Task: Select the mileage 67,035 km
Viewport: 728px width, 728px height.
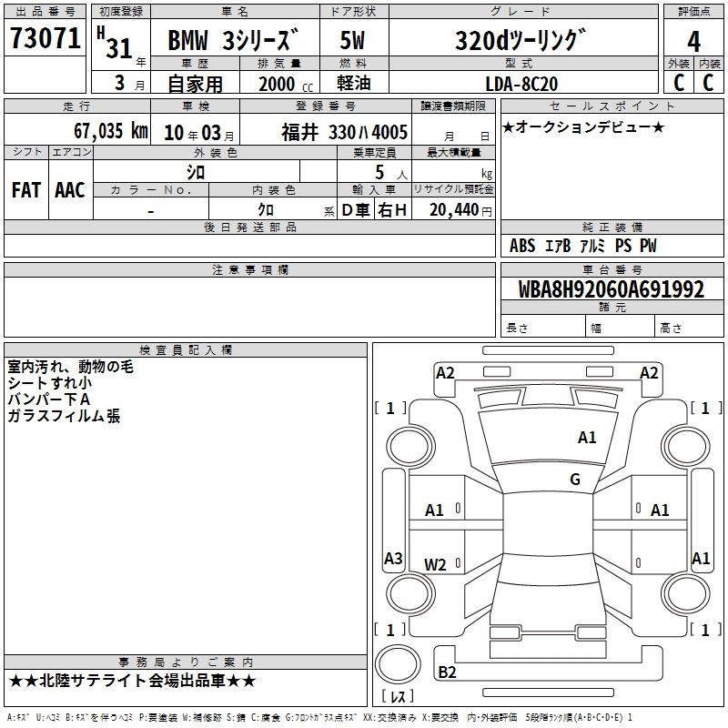Action: 111,131
